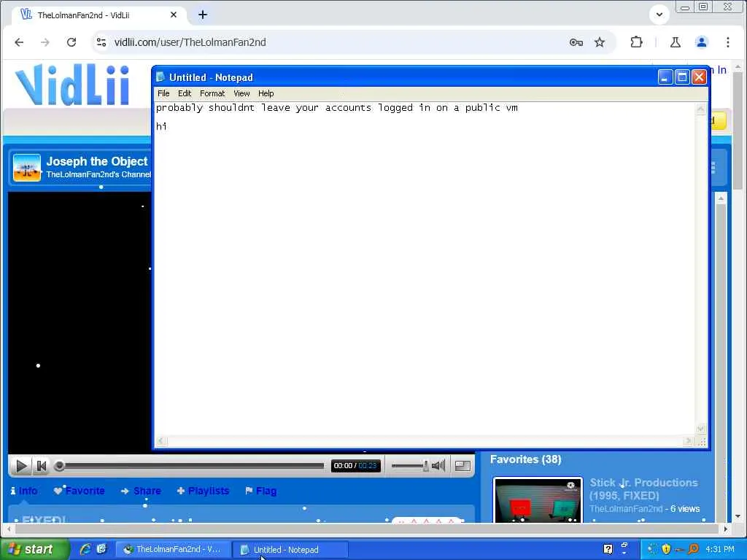Open a new Chrome tab
This screenshot has height=560, width=747.
tap(203, 15)
